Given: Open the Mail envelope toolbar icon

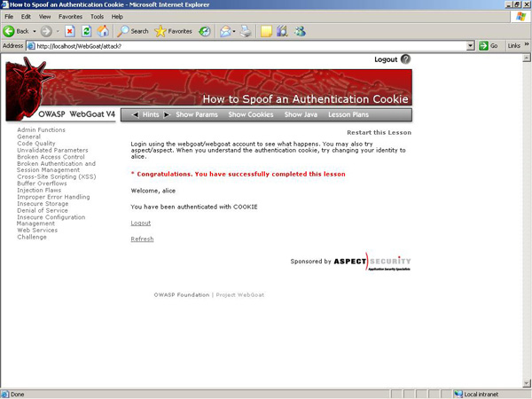Looking at the screenshot, I should coord(225,31).
